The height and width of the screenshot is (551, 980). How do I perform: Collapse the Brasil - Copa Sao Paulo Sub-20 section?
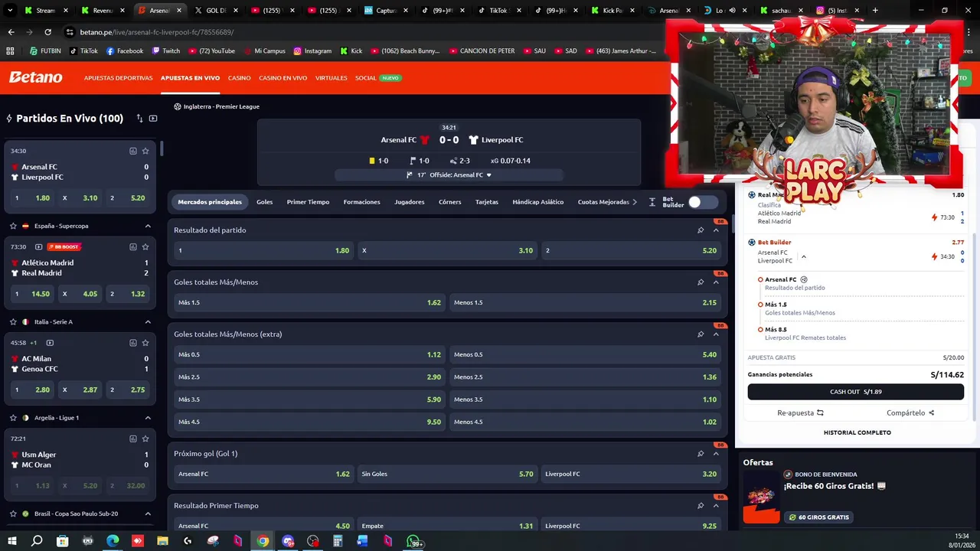[x=148, y=514]
